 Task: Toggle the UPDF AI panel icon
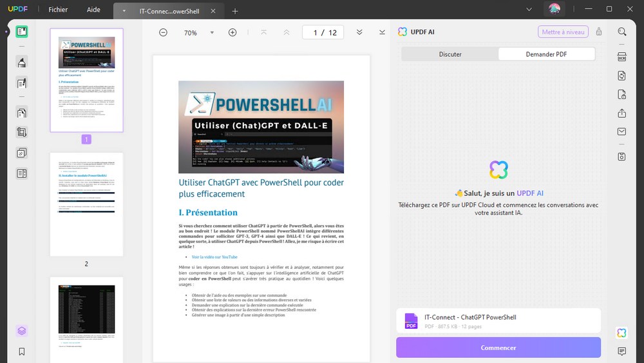point(621,333)
